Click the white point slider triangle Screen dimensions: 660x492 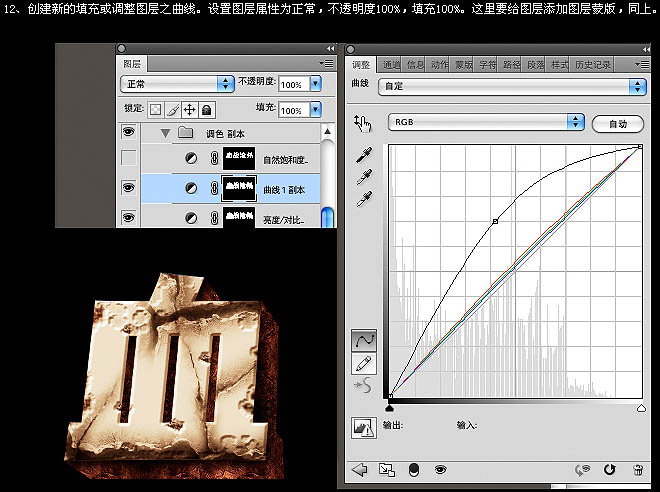641,408
